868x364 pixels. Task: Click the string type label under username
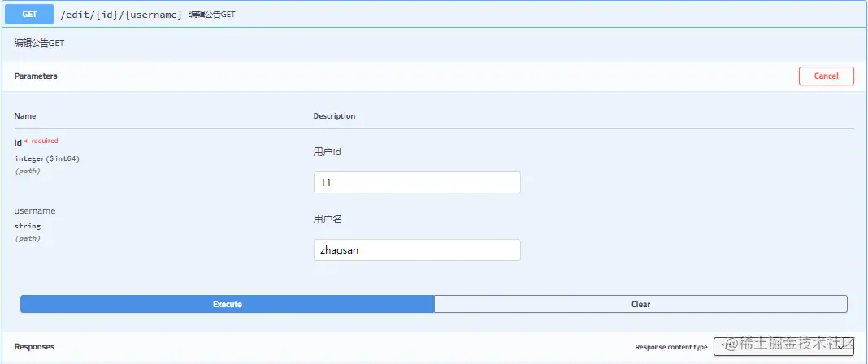[x=28, y=226]
